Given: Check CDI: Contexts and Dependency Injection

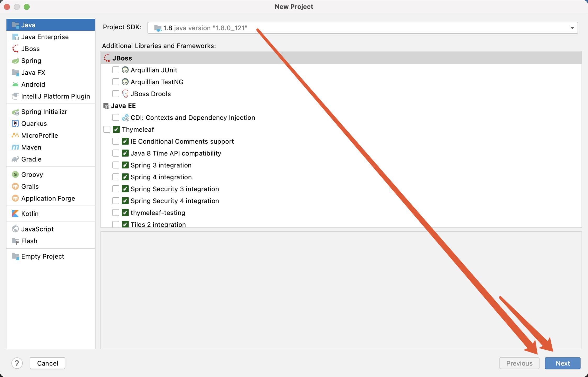Looking at the screenshot, I should click(116, 118).
